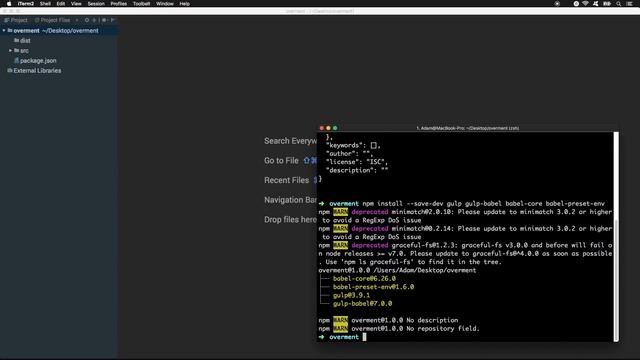This screenshot has width=640, height=360.
Task: Click the package.json file icon
Action: [16, 60]
